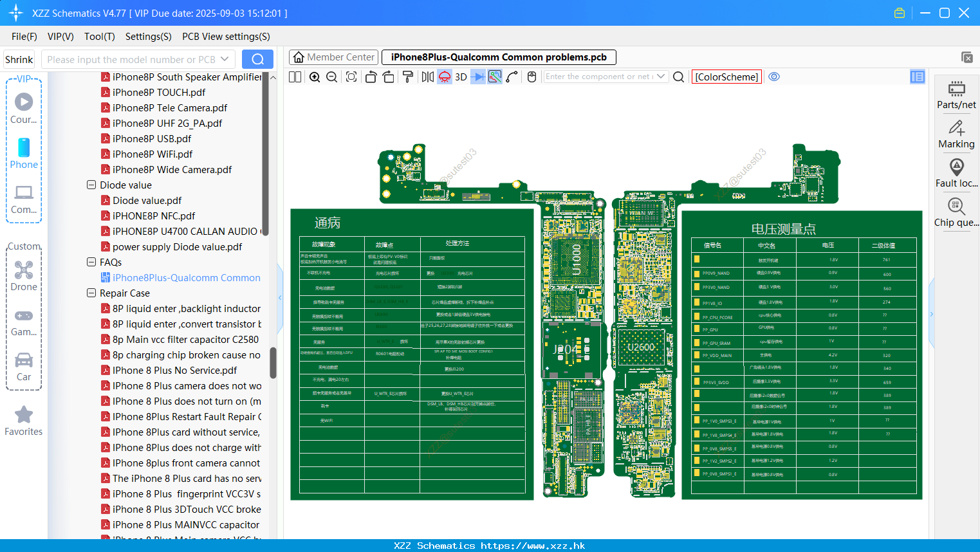This screenshot has width=980, height=552.
Task: Open the Drone category
Action: (24, 275)
